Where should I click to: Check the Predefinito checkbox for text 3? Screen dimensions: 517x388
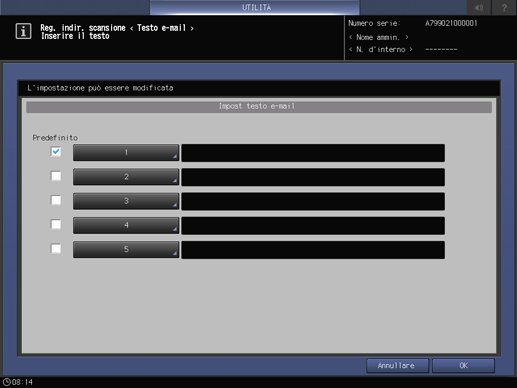tap(56, 200)
